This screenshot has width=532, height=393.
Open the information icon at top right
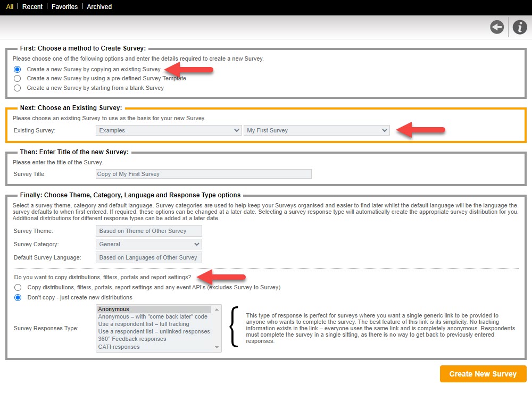click(x=520, y=27)
